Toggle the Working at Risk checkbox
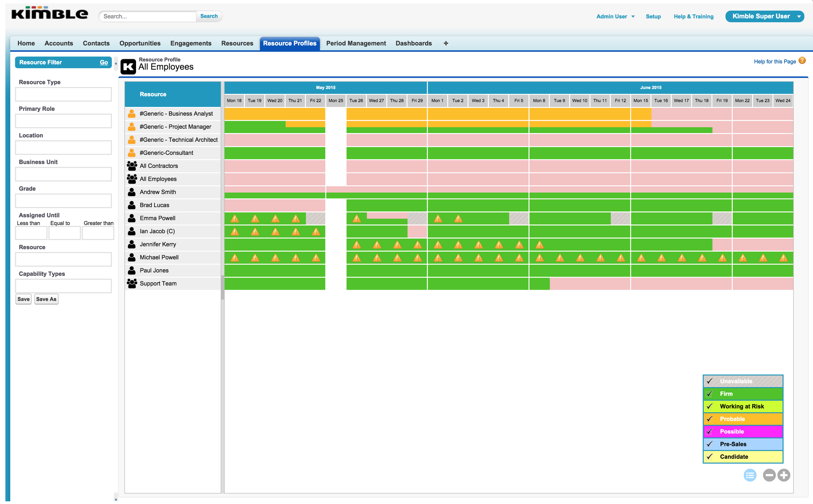 709,406
